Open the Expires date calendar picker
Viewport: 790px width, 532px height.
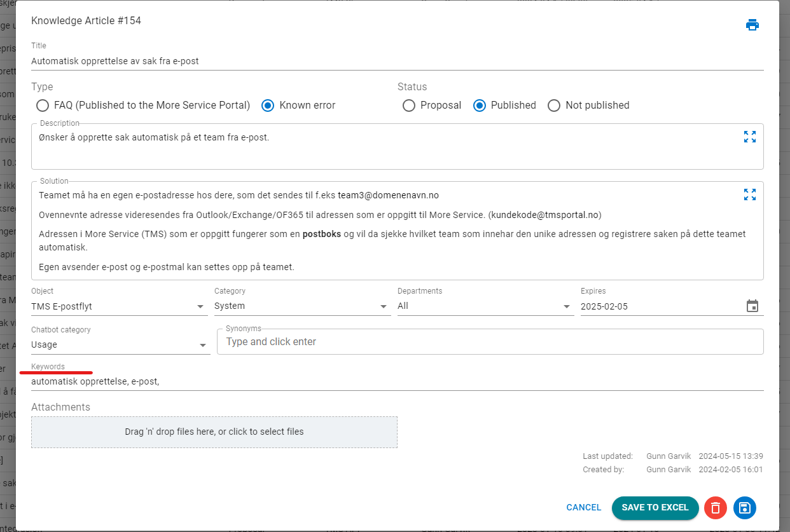click(x=752, y=306)
